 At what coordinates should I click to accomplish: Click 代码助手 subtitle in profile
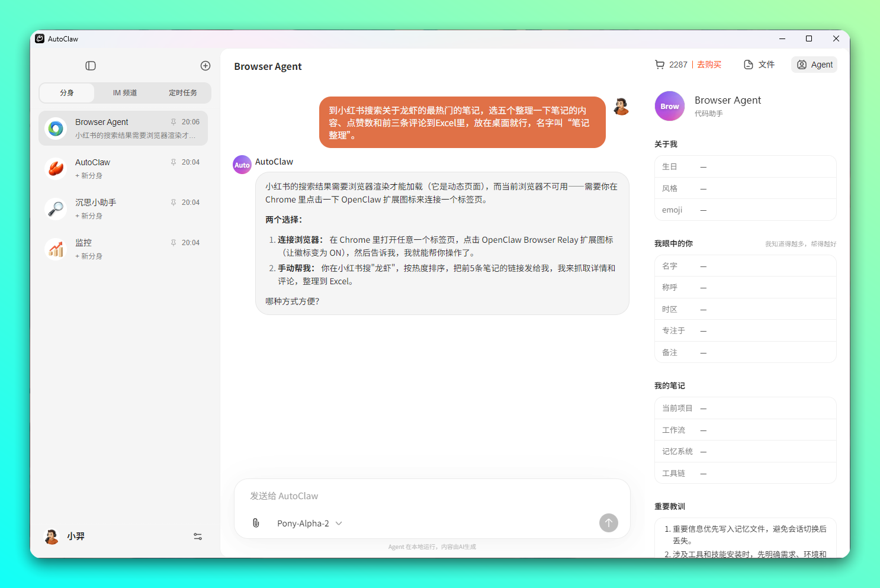point(709,114)
